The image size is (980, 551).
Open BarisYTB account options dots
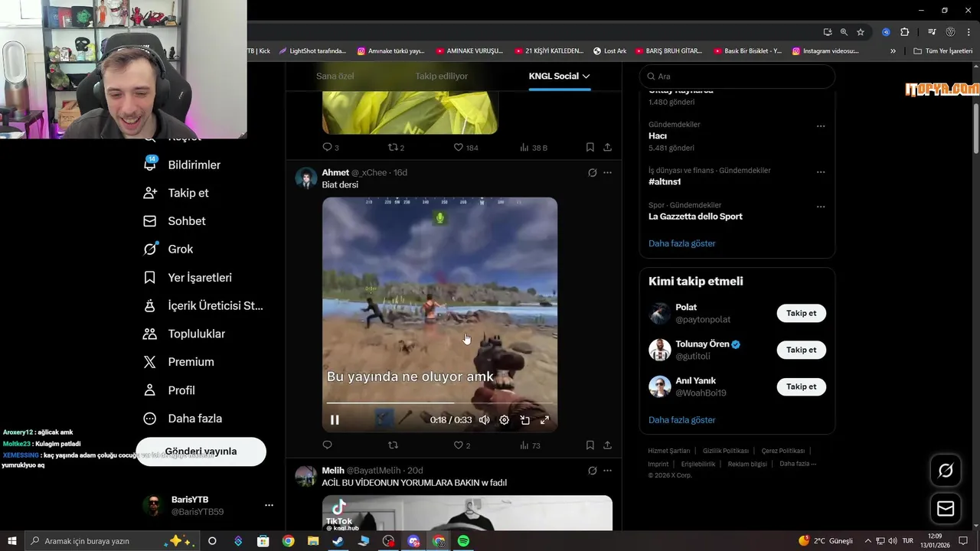tap(269, 505)
